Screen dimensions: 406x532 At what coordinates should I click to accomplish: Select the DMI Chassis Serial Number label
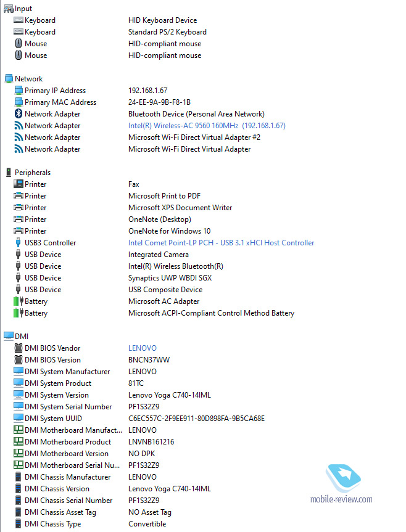pyautogui.click(x=68, y=501)
